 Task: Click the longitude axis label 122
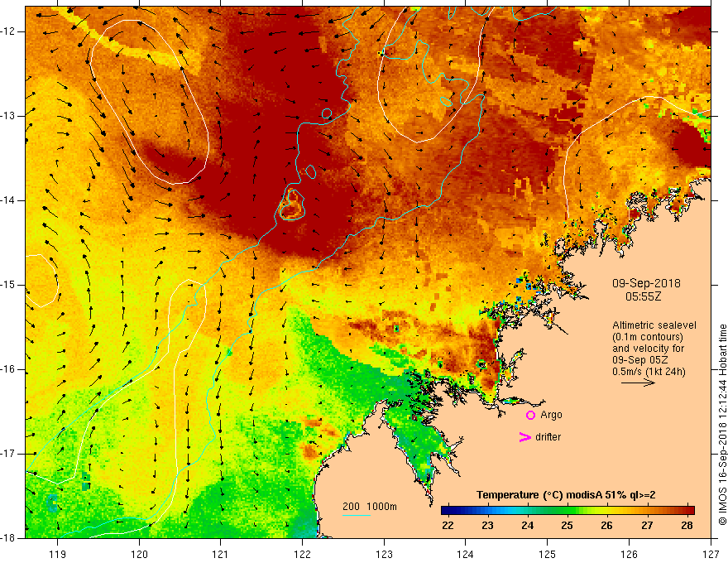[302, 554]
